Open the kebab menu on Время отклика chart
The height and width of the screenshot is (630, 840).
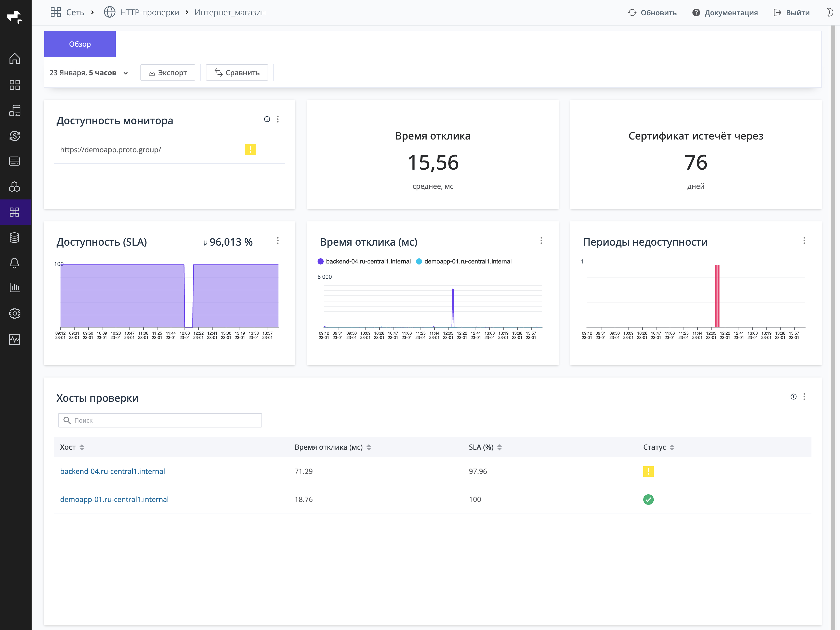click(x=541, y=241)
